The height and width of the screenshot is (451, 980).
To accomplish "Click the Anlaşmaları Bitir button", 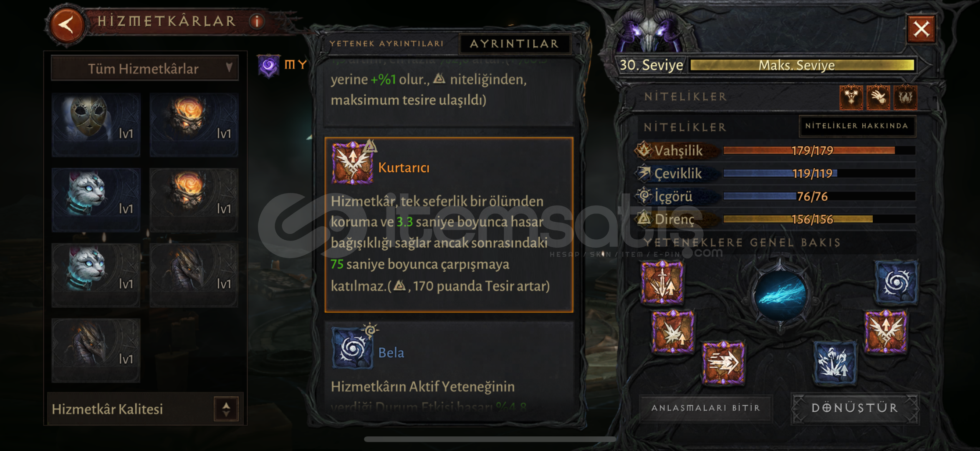I will pyautogui.click(x=706, y=408).
